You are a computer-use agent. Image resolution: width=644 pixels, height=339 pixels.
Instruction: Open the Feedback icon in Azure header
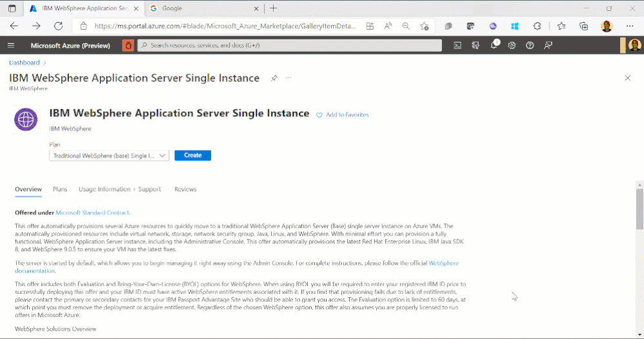pos(548,46)
